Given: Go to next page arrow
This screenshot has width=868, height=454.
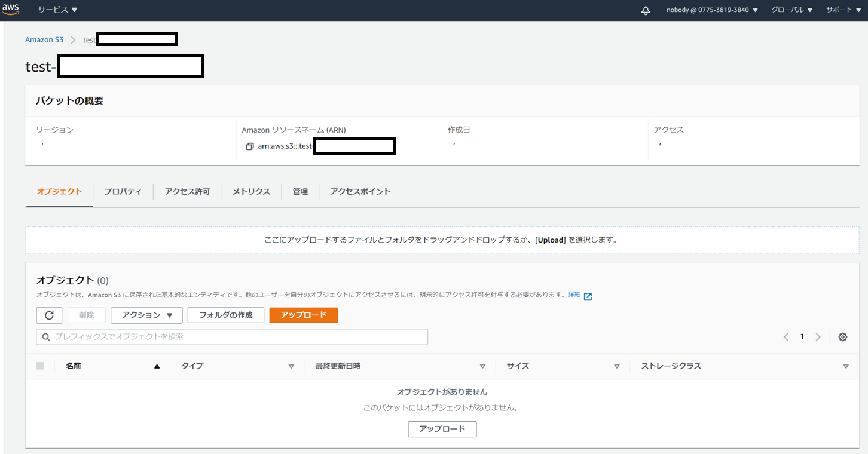Looking at the screenshot, I should [818, 337].
